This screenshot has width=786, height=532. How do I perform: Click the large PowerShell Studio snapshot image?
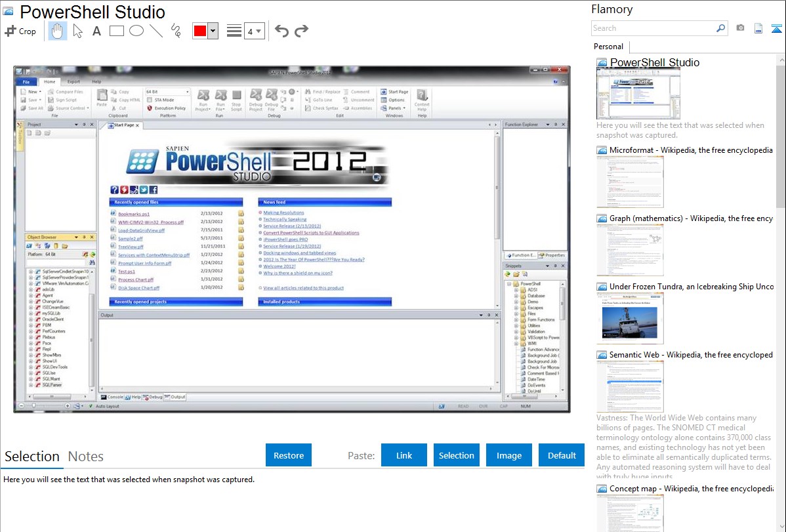[x=292, y=239]
